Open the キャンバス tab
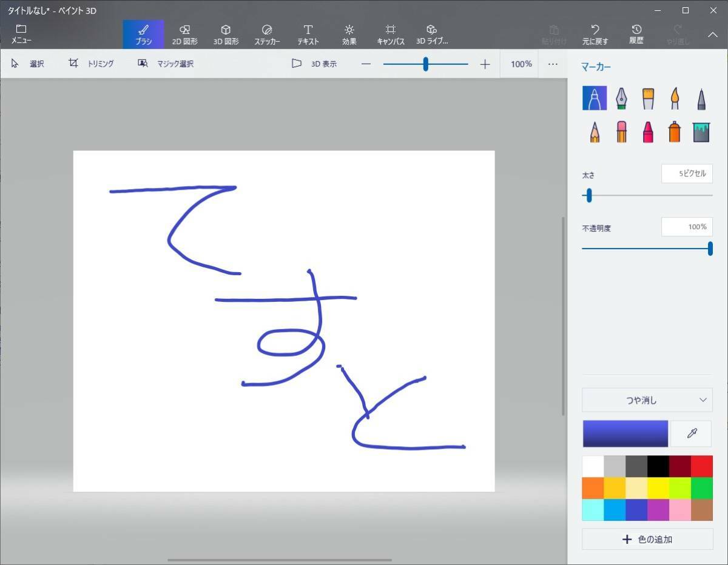Image resolution: width=728 pixels, height=565 pixels. 391,35
